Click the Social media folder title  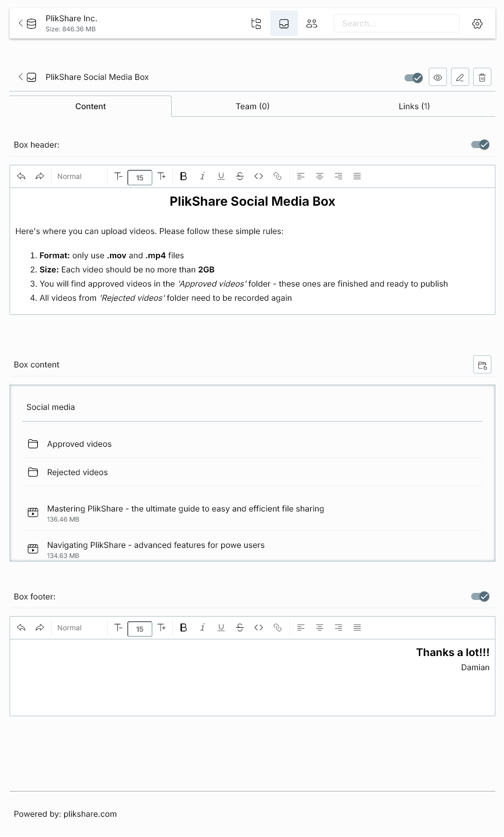pos(51,407)
